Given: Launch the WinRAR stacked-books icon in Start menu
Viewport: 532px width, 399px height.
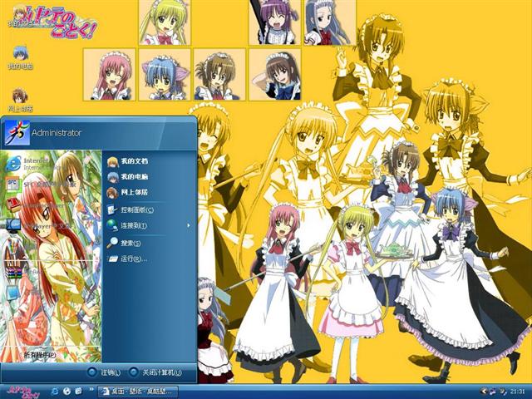Looking at the screenshot, I should pos(14,273).
